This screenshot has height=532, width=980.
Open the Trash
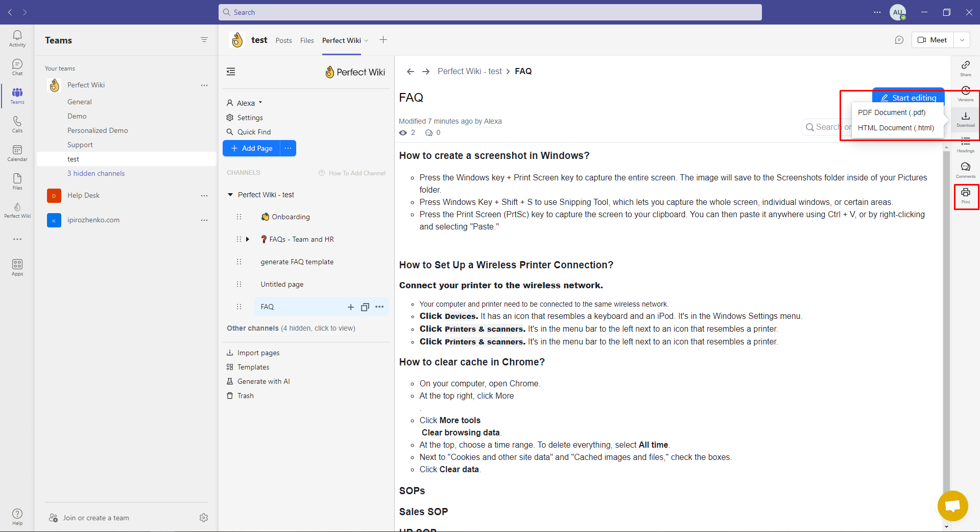tap(245, 395)
